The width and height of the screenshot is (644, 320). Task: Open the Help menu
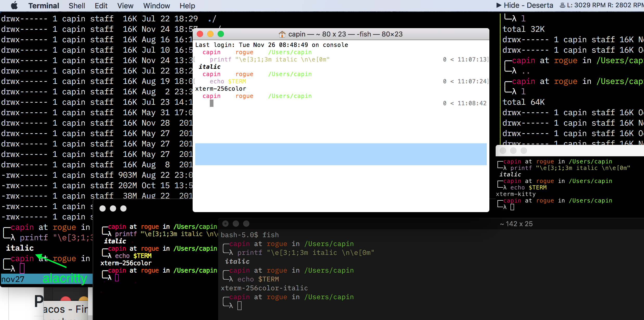pos(187,5)
